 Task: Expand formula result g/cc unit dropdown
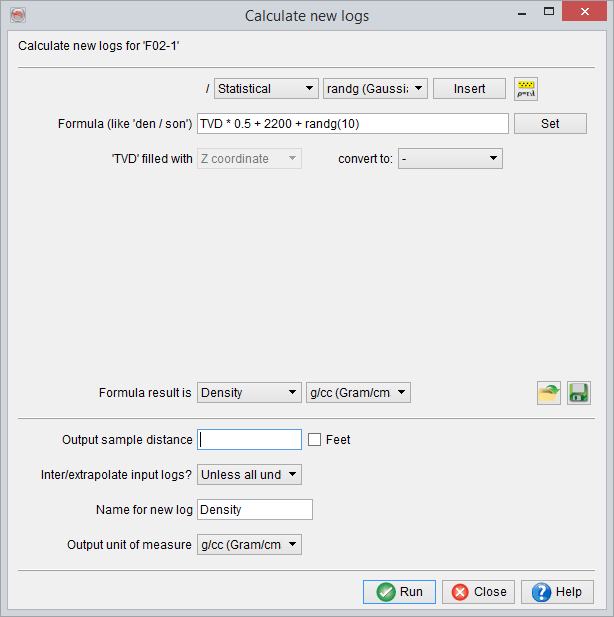(x=358, y=393)
